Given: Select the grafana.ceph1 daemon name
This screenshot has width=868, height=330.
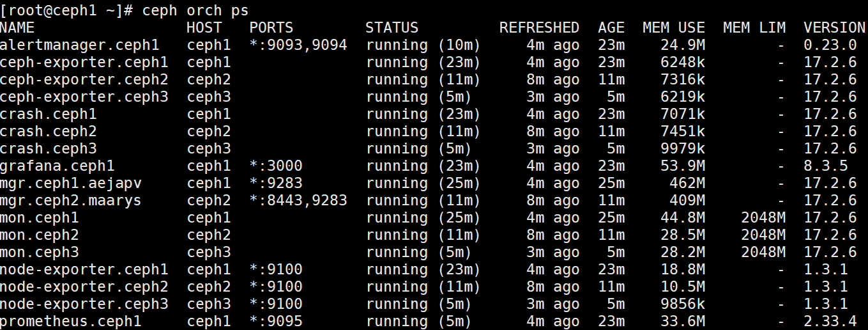Looking at the screenshot, I should (57, 166).
